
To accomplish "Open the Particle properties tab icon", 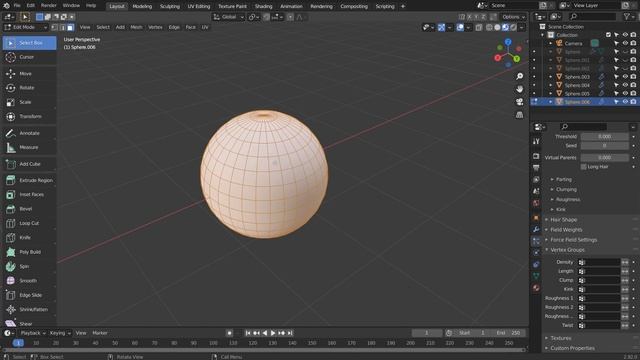I will click(x=536, y=241).
